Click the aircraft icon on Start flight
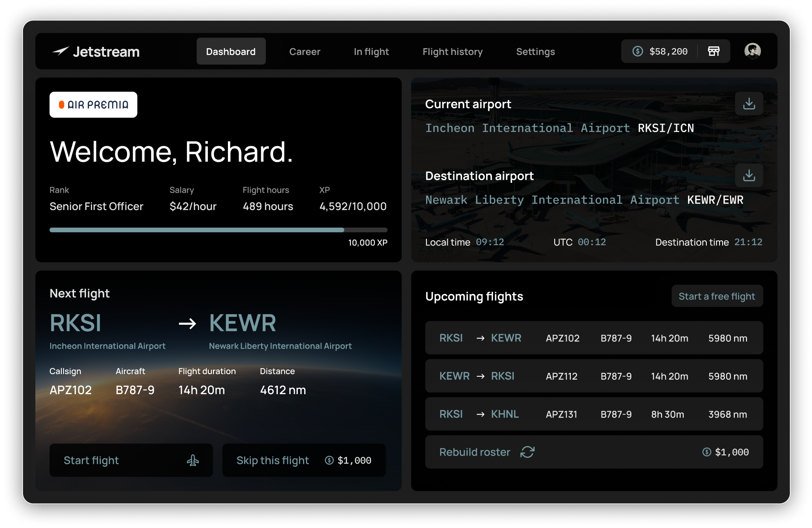The width and height of the screenshot is (812, 528). 193,460
